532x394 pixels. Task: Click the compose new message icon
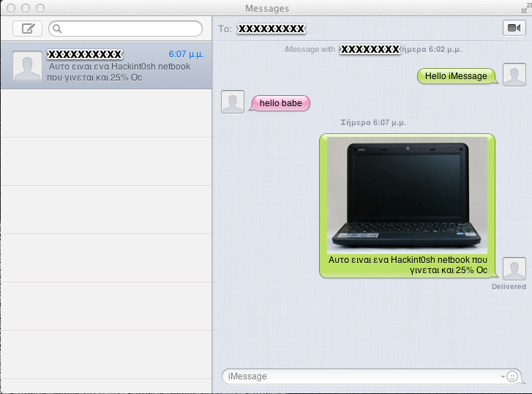[x=28, y=29]
